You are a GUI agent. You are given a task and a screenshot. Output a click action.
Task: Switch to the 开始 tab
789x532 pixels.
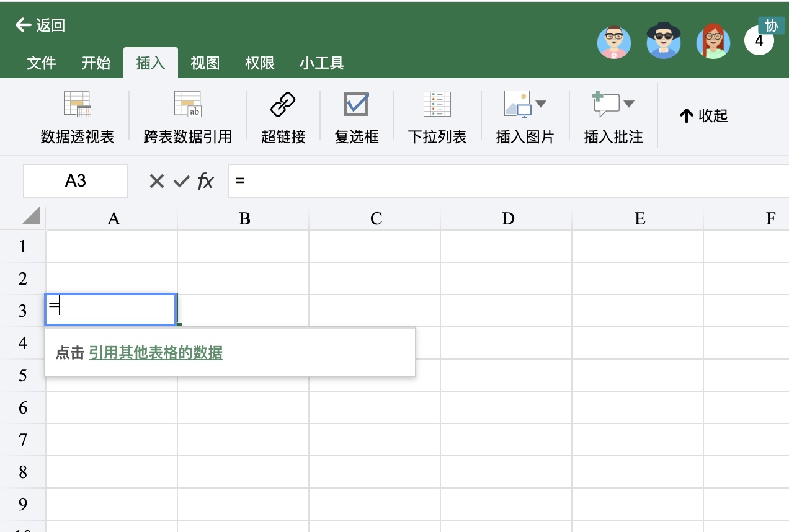coord(96,63)
